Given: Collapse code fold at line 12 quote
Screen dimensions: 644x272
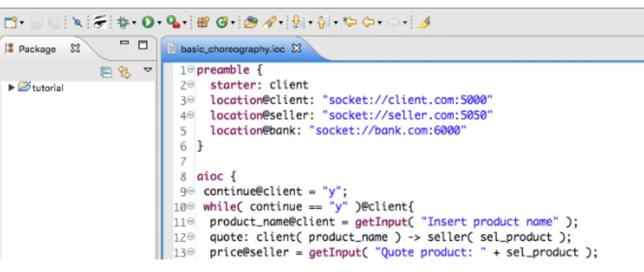Looking at the screenshot, I should (x=190, y=237).
